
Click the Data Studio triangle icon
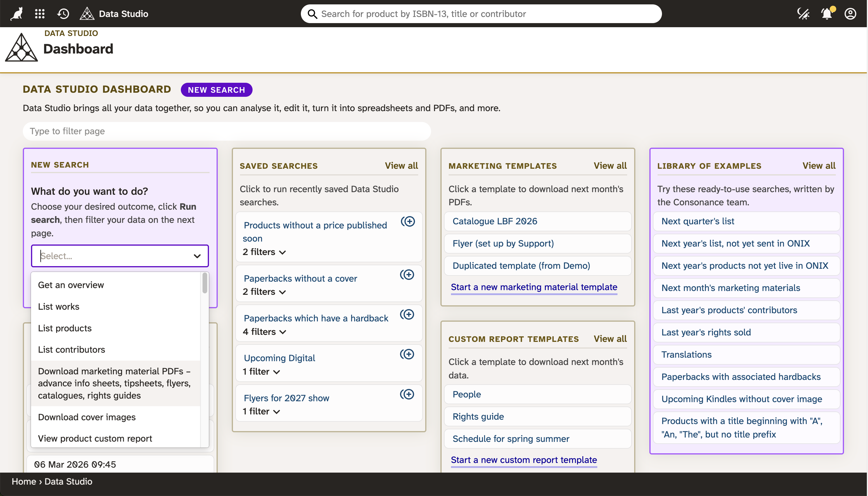[x=87, y=13]
